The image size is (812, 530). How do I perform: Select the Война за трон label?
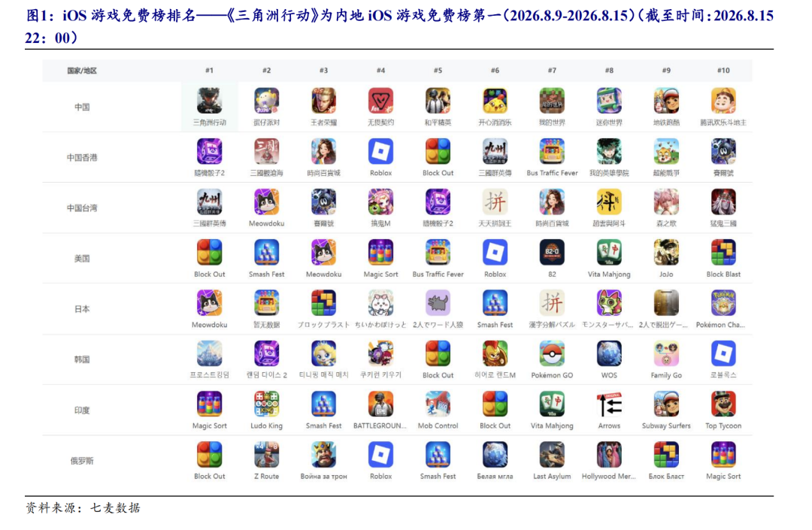(323, 476)
